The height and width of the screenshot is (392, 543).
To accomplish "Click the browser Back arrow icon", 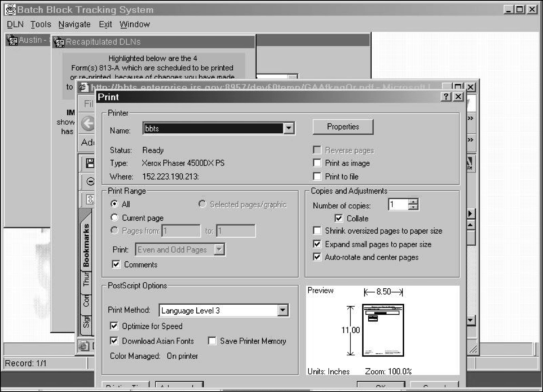I will tap(88, 124).
